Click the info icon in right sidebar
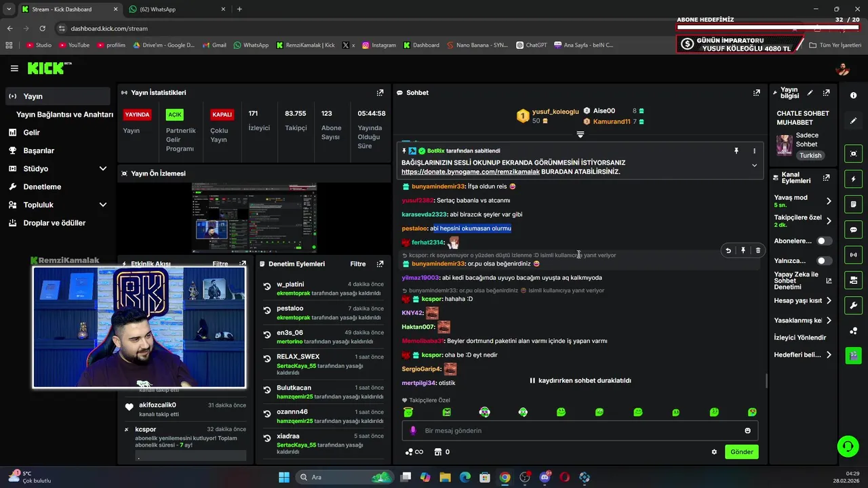Image resolution: width=868 pixels, height=488 pixels. tap(853, 96)
